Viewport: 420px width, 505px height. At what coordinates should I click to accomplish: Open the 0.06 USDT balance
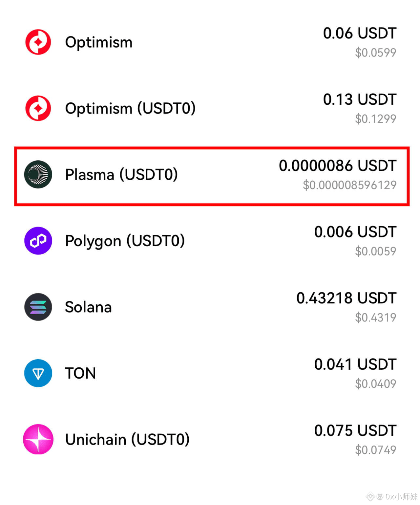point(360,33)
